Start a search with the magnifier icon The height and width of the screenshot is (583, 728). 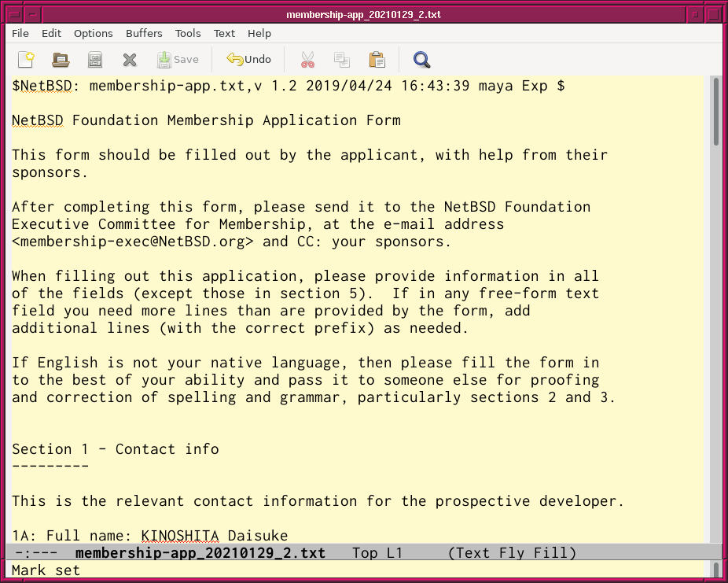[422, 59]
